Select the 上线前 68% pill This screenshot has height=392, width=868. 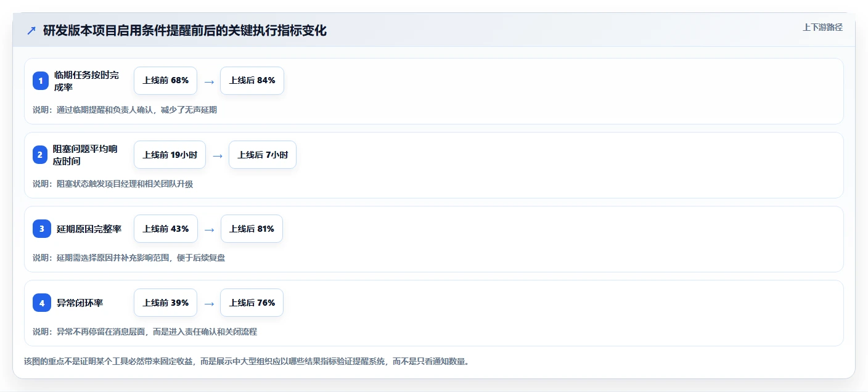pyautogui.click(x=165, y=81)
